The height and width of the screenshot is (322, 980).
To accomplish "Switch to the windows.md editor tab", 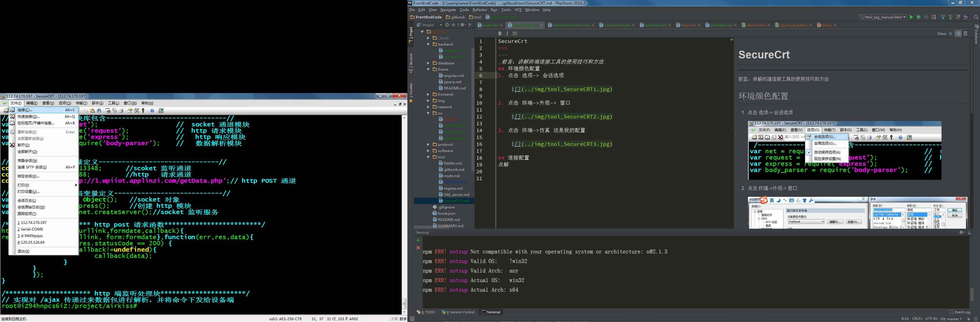I will coord(655,25).
